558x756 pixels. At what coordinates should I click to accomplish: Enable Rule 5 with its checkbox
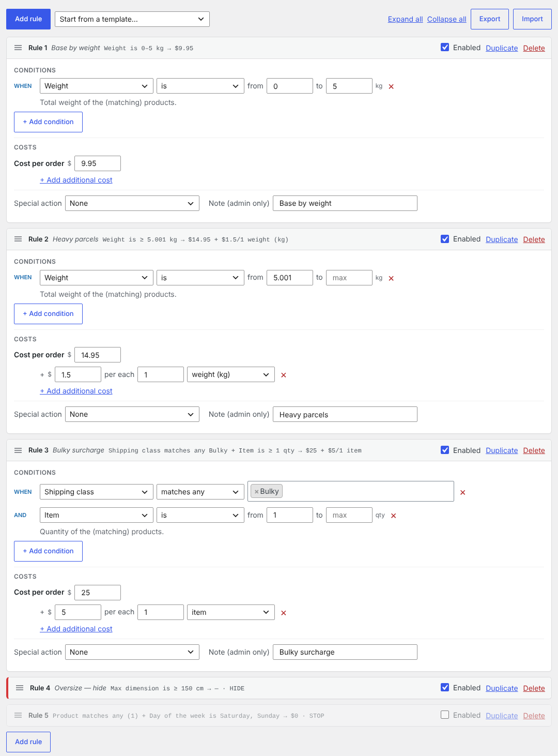[445, 715]
